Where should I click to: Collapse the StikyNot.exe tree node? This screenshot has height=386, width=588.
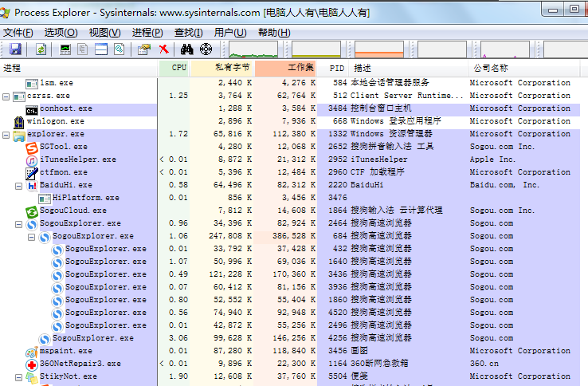18,377
